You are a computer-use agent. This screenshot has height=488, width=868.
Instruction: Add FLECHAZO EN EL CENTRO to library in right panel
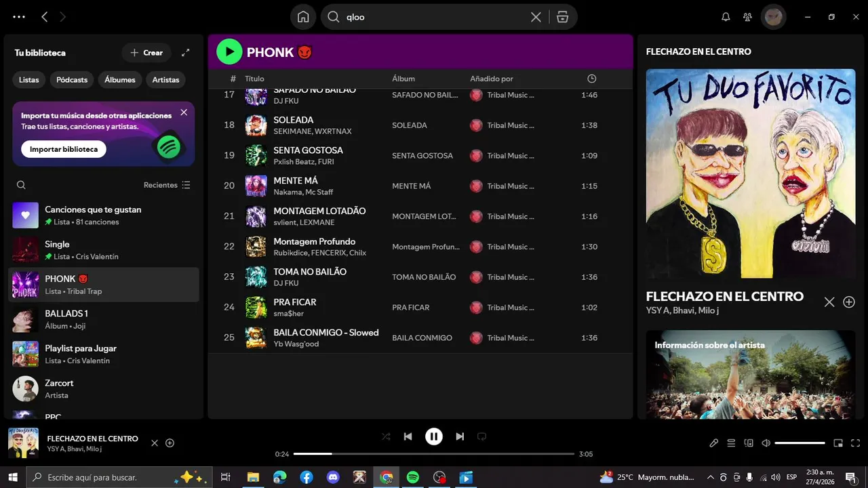point(849,302)
